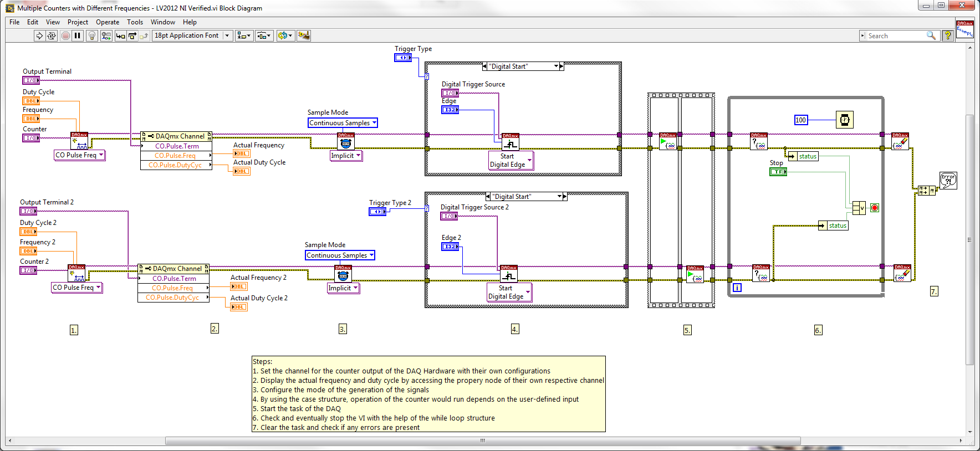Click top DAQmx Timing VI icon
This screenshot has height=451, width=980.
pos(346,141)
